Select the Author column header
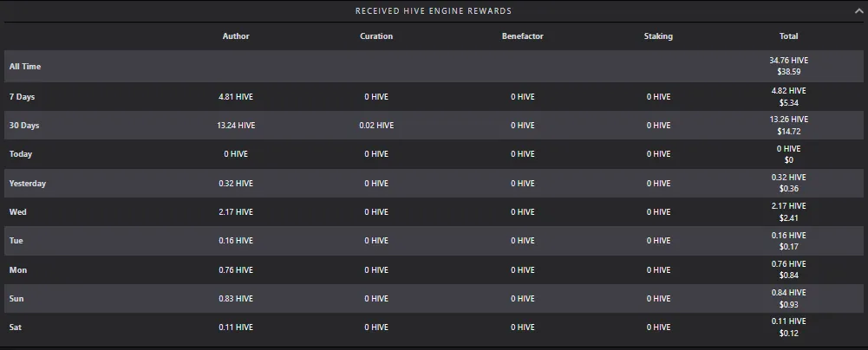The width and height of the screenshot is (868, 350). click(x=236, y=36)
